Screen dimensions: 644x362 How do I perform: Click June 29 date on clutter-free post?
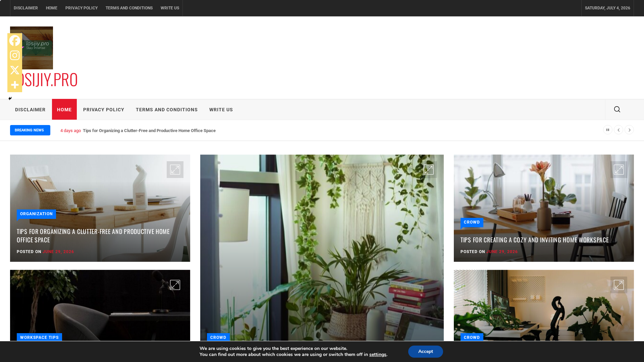click(58, 252)
